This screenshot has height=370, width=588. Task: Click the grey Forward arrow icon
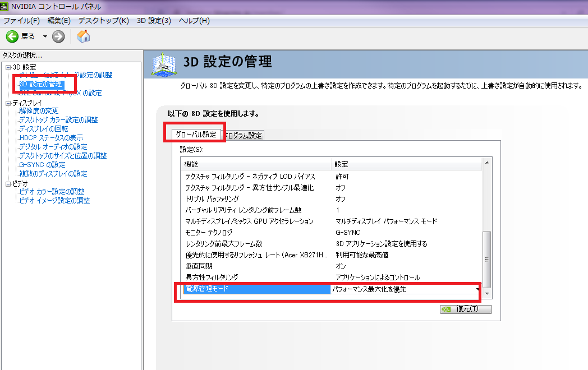point(58,36)
